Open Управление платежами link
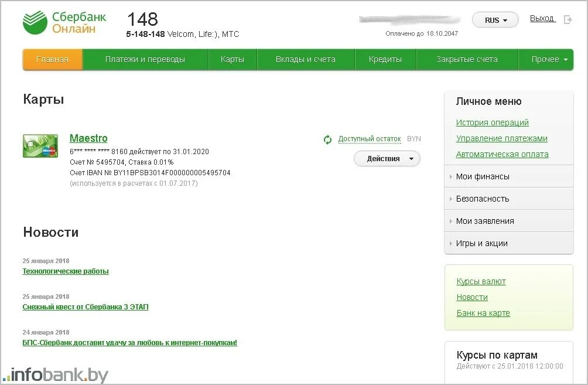Screen dimensions: 588x385 click(x=502, y=138)
